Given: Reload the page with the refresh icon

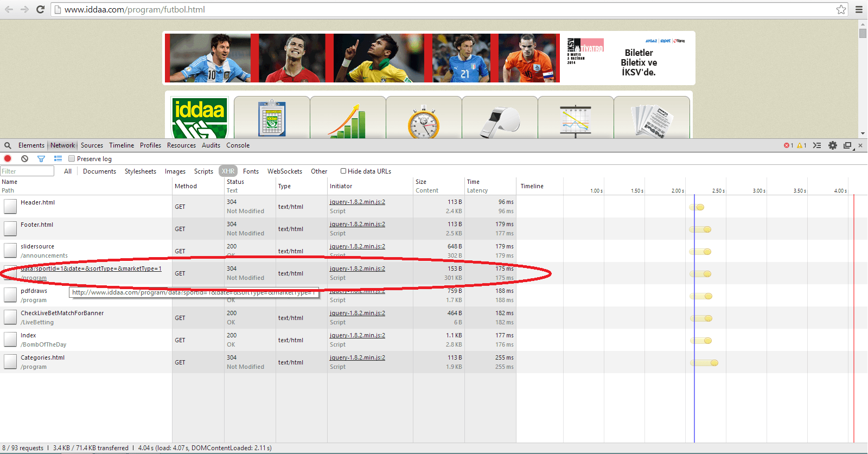Looking at the screenshot, I should 40,9.
